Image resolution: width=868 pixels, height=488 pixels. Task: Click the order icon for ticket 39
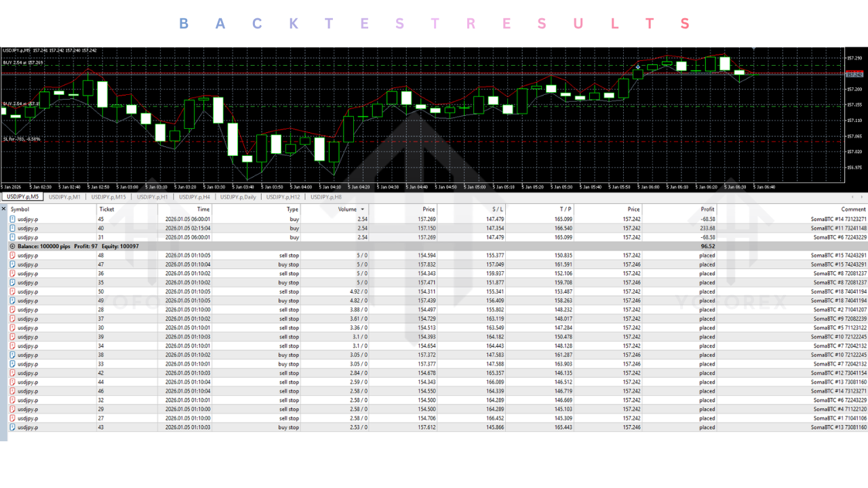(13, 337)
